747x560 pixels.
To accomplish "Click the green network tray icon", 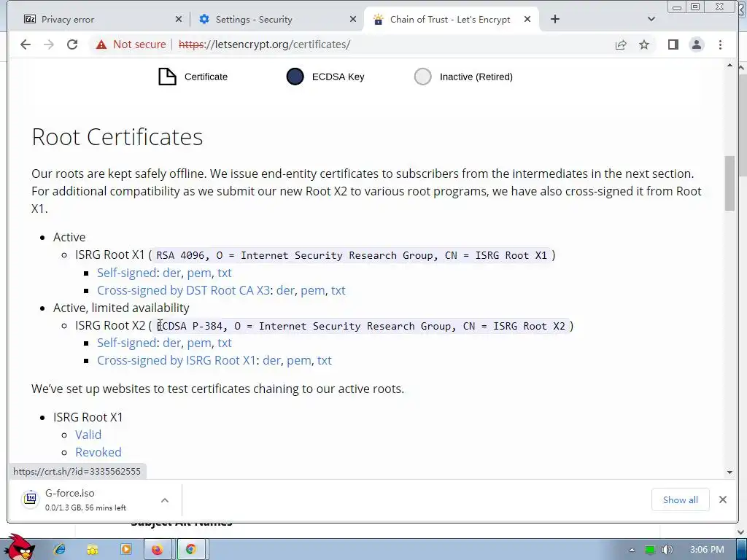I will (x=650, y=550).
